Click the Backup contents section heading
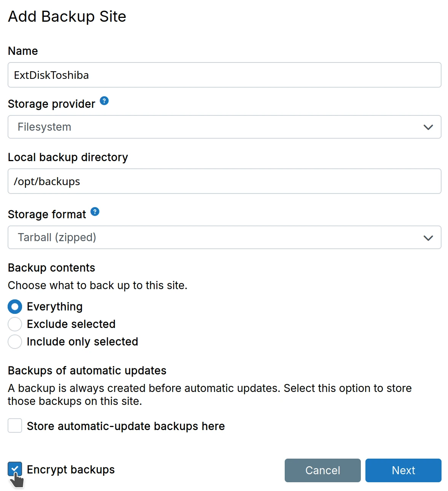Image resolution: width=448 pixels, height=491 pixels. click(51, 268)
